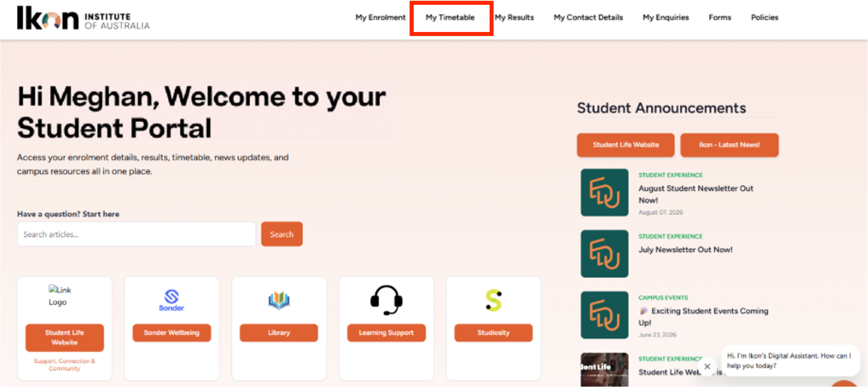Click the broken Link Logo image
This screenshot has width=868, height=387.
click(x=60, y=295)
